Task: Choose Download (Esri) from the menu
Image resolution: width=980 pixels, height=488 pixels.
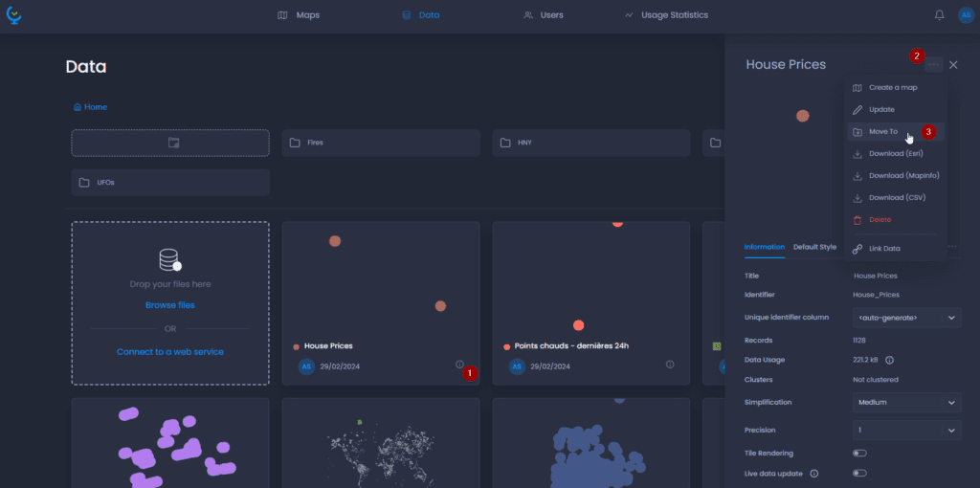Action: tap(895, 154)
